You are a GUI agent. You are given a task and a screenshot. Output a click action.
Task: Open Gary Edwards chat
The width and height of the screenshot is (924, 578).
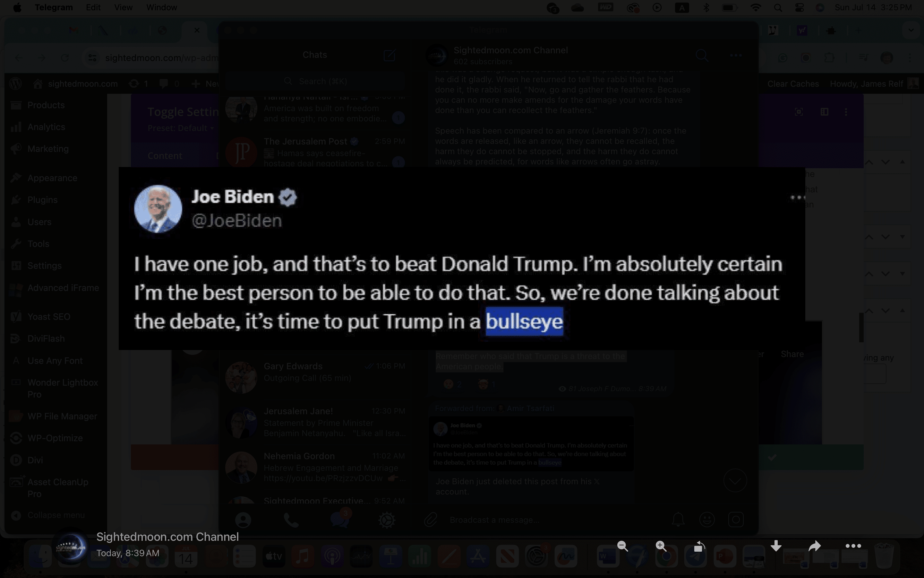click(x=315, y=377)
